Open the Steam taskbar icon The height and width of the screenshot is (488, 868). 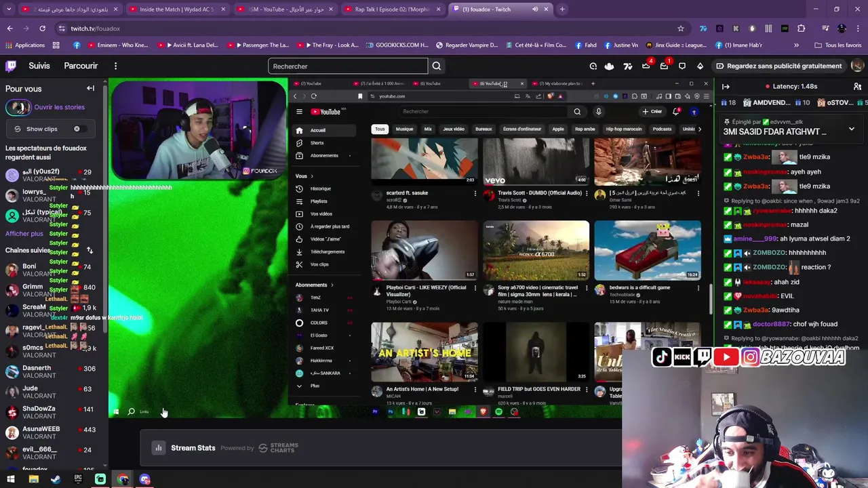56,479
